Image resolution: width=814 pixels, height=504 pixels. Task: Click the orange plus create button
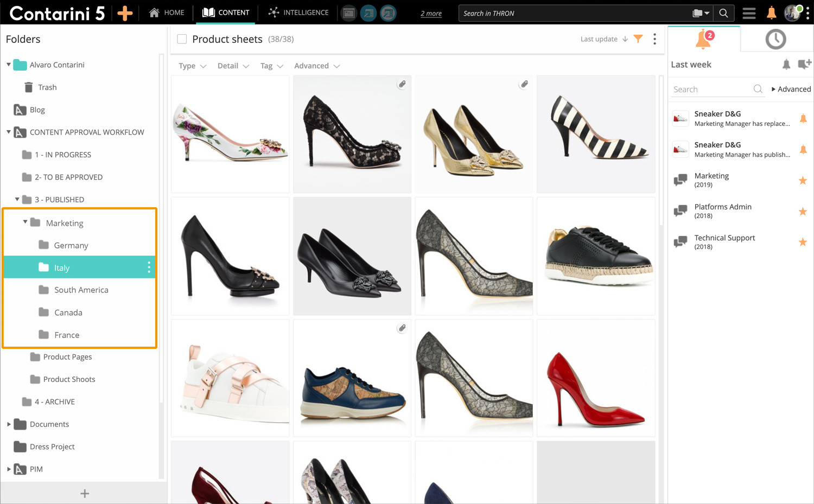tap(125, 13)
